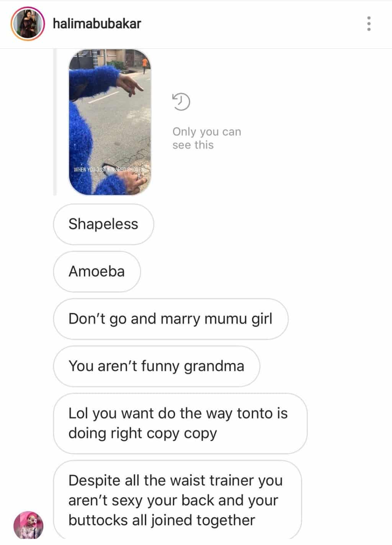Image resolution: width=392 pixels, height=545 pixels.
Task: Tap the halimabubakar profile picture
Action: click(x=28, y=23)
